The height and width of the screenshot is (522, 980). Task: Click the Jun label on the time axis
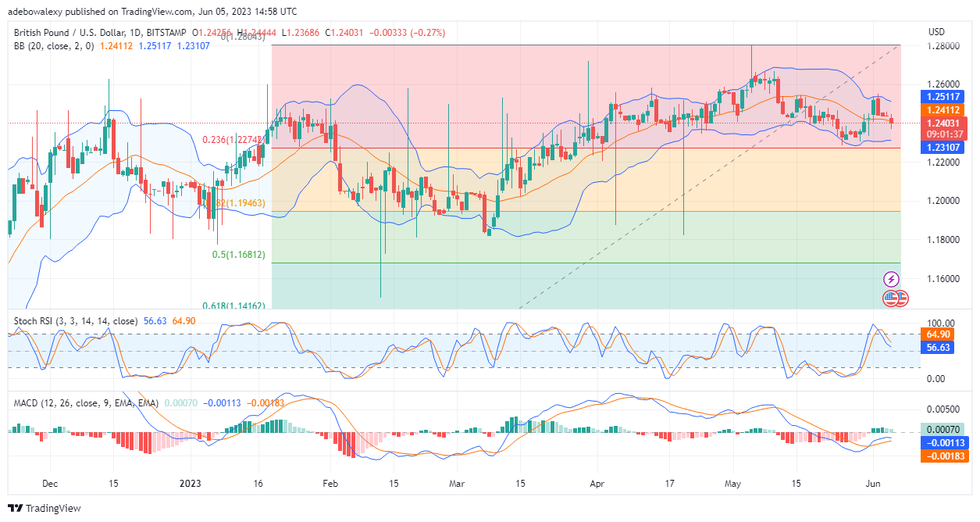tap(871, 484)
